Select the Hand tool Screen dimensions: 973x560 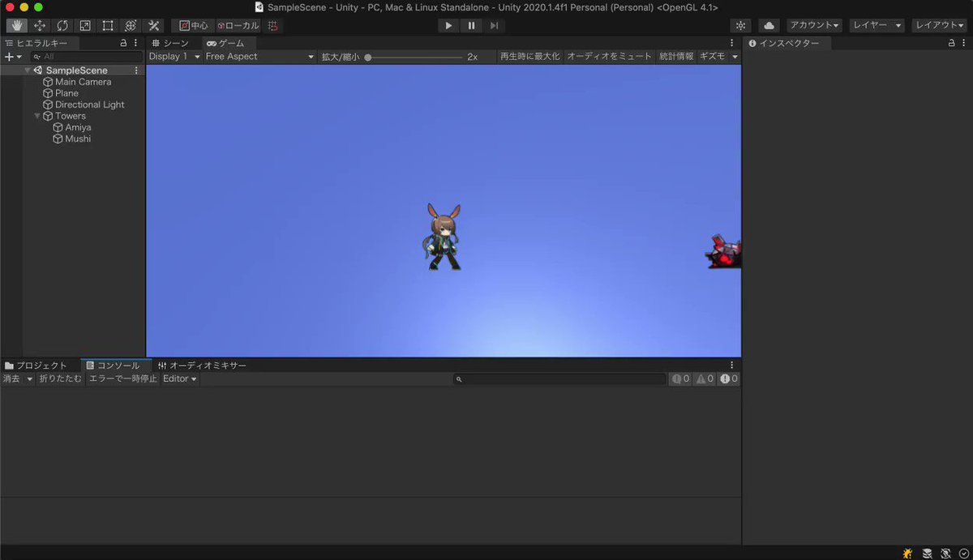17,25
